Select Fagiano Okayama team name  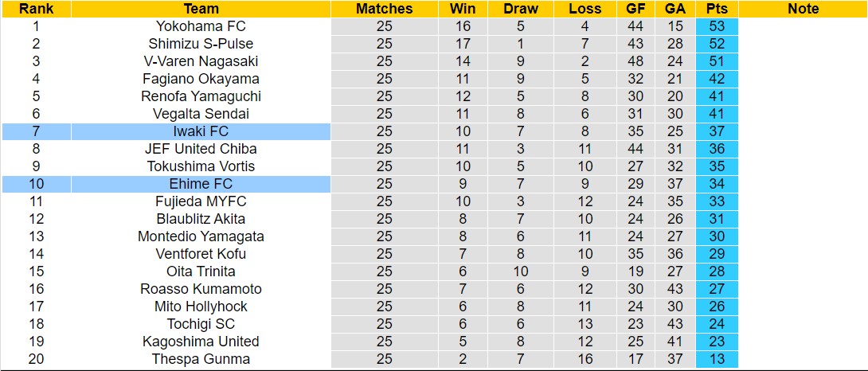pos(201,79)
